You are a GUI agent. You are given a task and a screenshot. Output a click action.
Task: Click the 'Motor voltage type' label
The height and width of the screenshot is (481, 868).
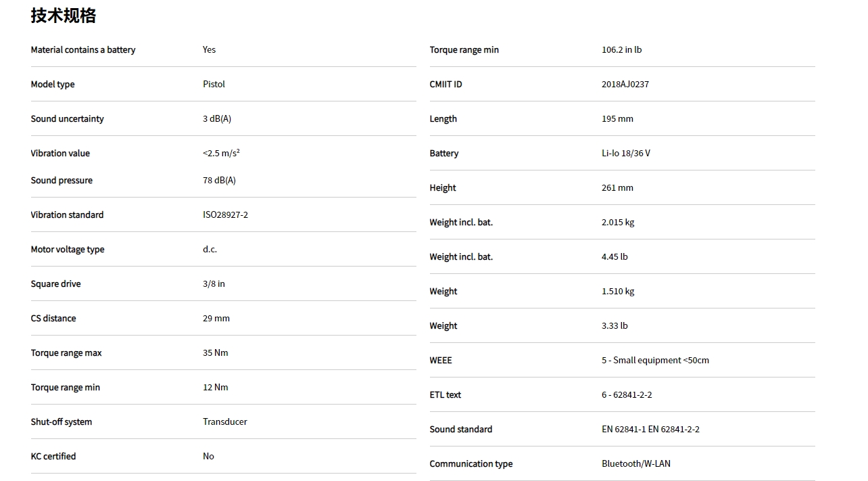(x=67, y=250)
